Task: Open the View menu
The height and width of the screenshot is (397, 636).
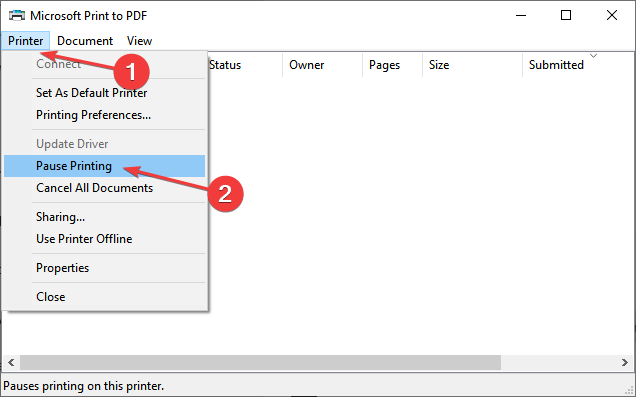Action: click(x=139, y=41)
